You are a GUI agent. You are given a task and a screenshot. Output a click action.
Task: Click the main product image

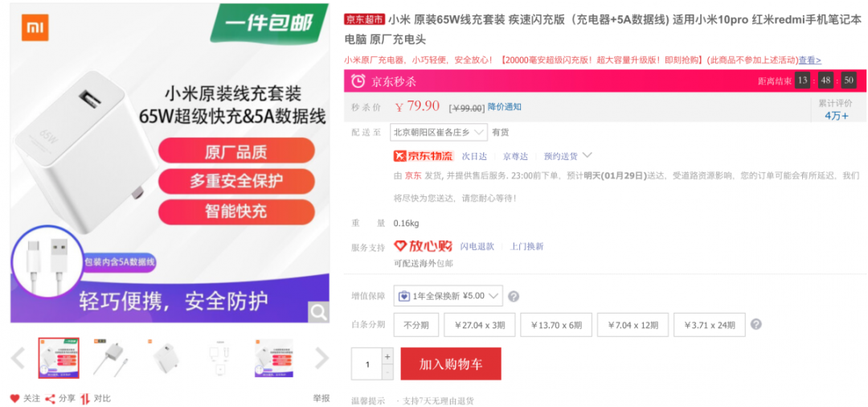(170, 163)
